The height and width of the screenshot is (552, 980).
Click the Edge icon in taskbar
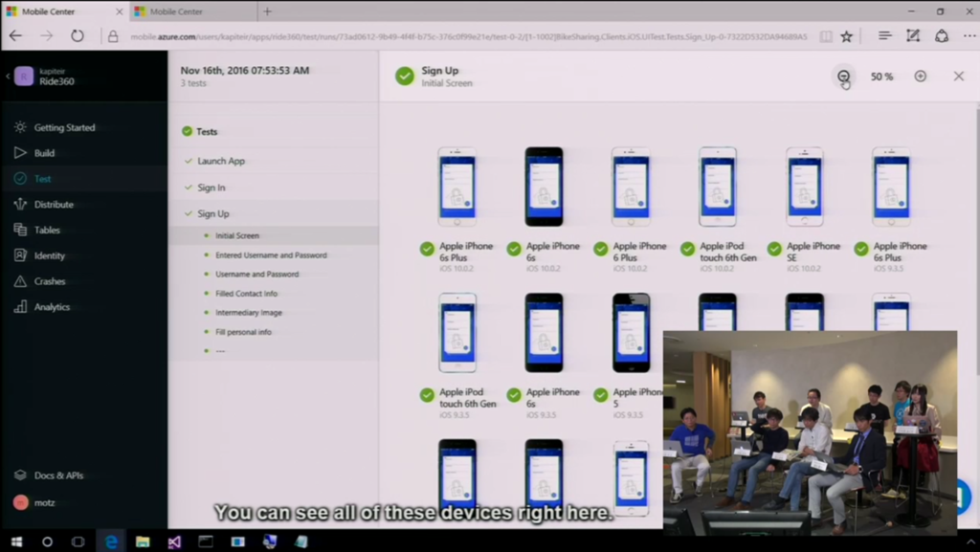click(x=111, y=541)
